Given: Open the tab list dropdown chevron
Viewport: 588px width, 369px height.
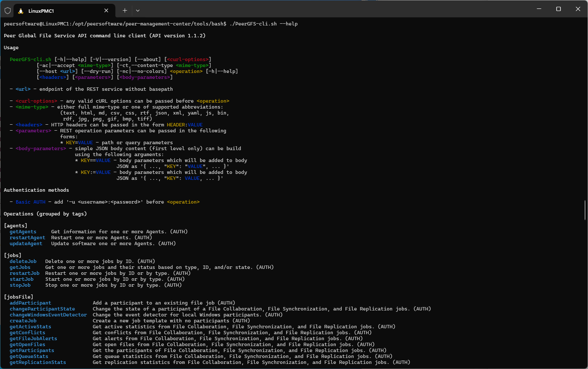Looking at the screenshot, I should (138, 10).
